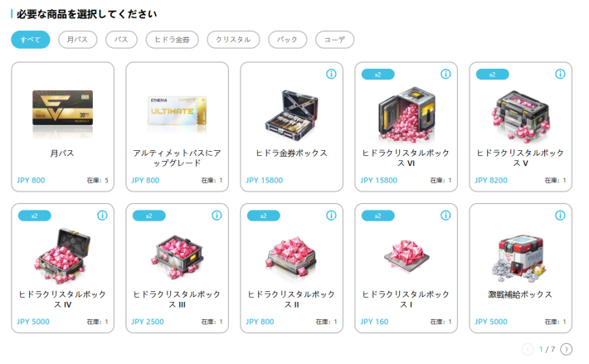The width and height of the screenshot is (589, 364).
Task: Go to previous page arrow
Action: (x=528, y=349)
